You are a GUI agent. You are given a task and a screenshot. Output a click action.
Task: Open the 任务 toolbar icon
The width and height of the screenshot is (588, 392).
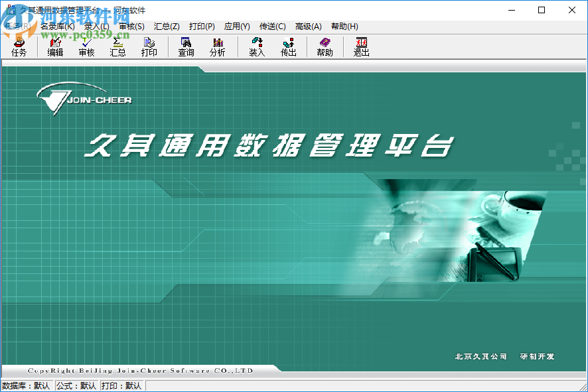pyautogui.click(x=19, y=47)
